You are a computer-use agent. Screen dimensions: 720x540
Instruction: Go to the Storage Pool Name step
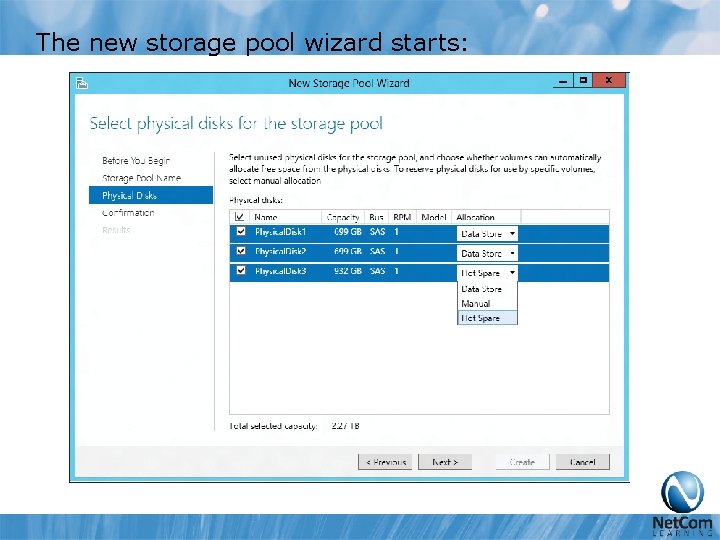[x=141, y=178]
